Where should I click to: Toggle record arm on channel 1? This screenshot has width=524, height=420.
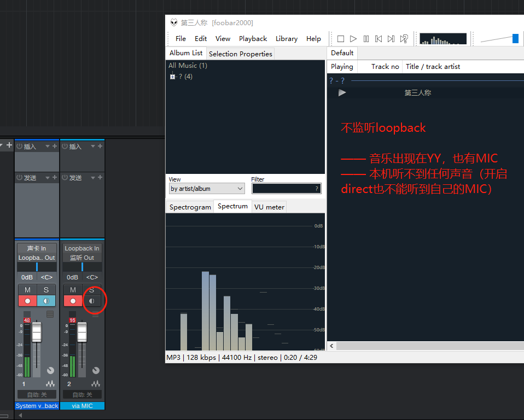pyautogui.click(x=27, y=301)
